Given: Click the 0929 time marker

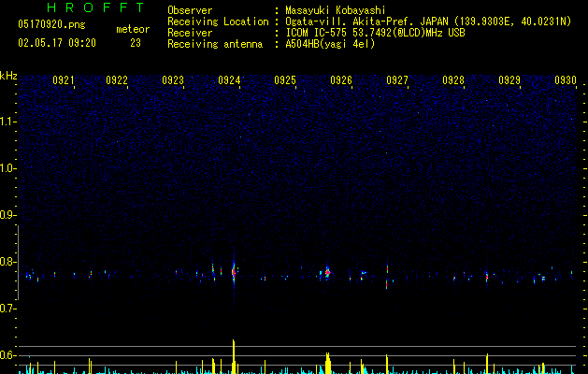Looking at the screenshot, I should coord(509,80).
